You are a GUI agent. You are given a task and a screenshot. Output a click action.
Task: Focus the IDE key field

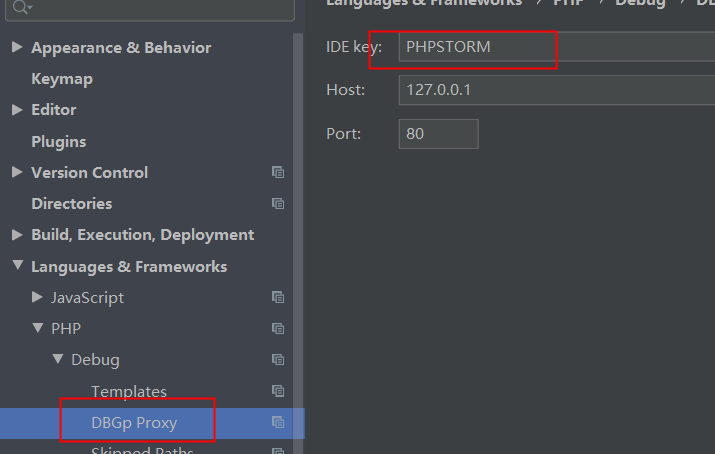(550, 47)
